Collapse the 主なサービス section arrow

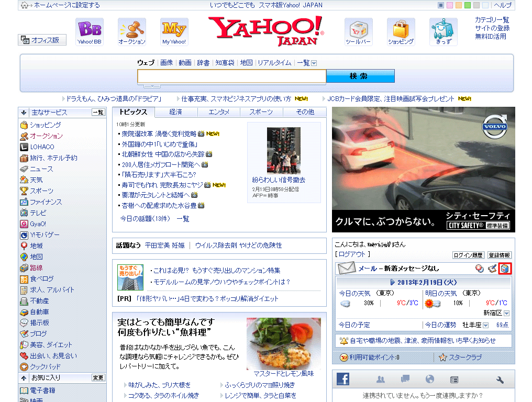(x=24, y=113)
